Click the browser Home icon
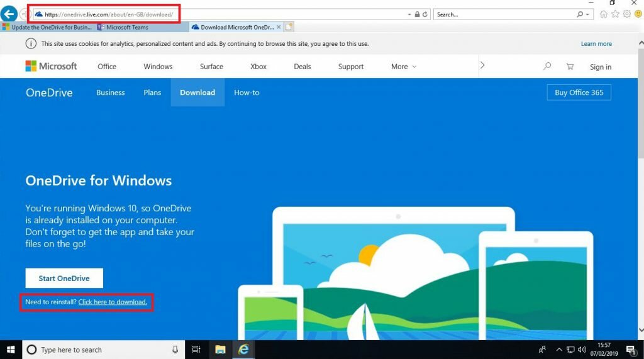The image size is (644, 359). pos(603,14)
